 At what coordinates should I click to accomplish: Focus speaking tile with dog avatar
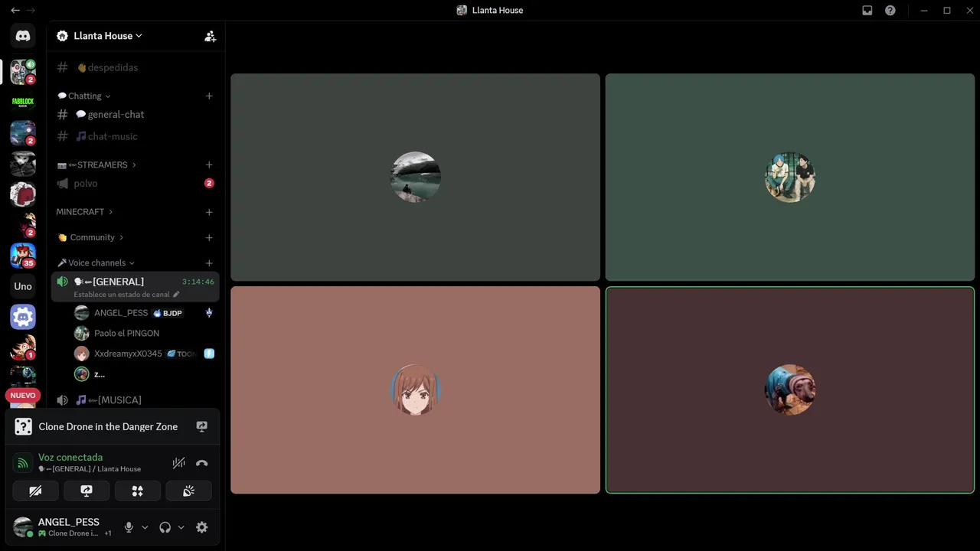pos(790,390)
